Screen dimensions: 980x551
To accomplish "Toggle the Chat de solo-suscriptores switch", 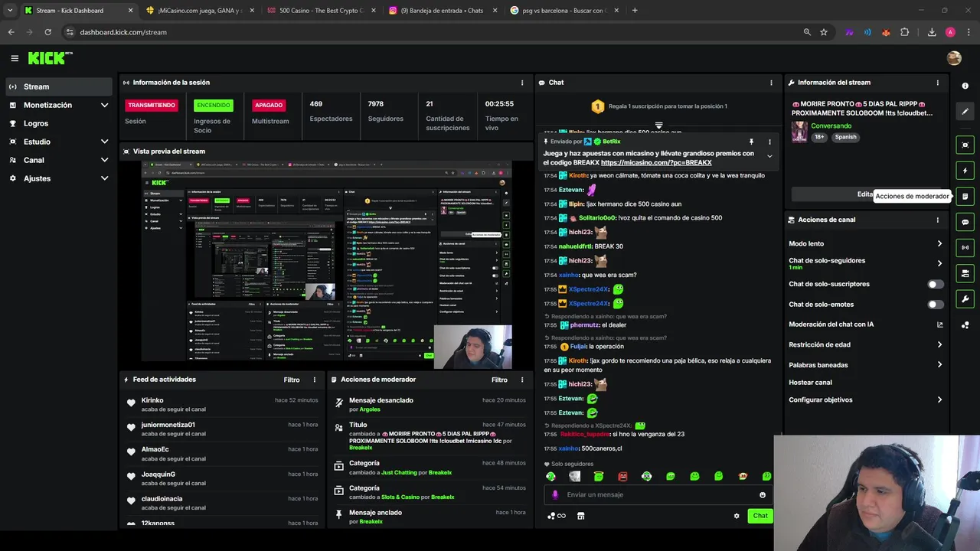I will 936,284.
